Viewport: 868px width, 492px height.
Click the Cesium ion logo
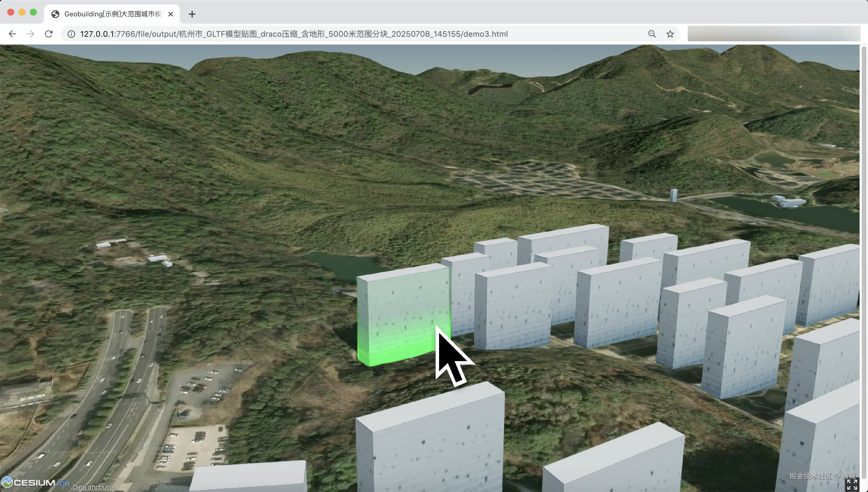coord(35,483)
